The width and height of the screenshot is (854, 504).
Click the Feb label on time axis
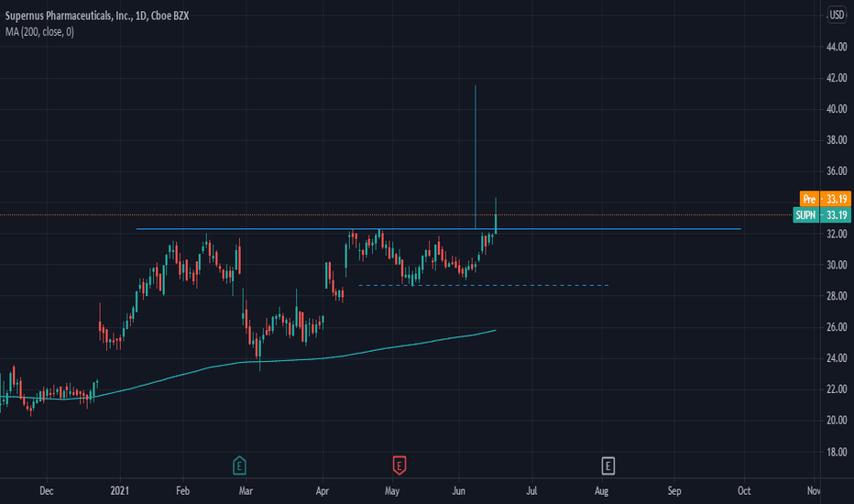point(183,491)
